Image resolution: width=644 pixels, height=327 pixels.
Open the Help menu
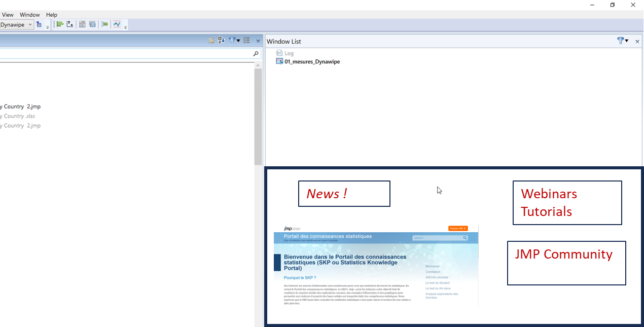pyautogui.click(x=51, y=15)
